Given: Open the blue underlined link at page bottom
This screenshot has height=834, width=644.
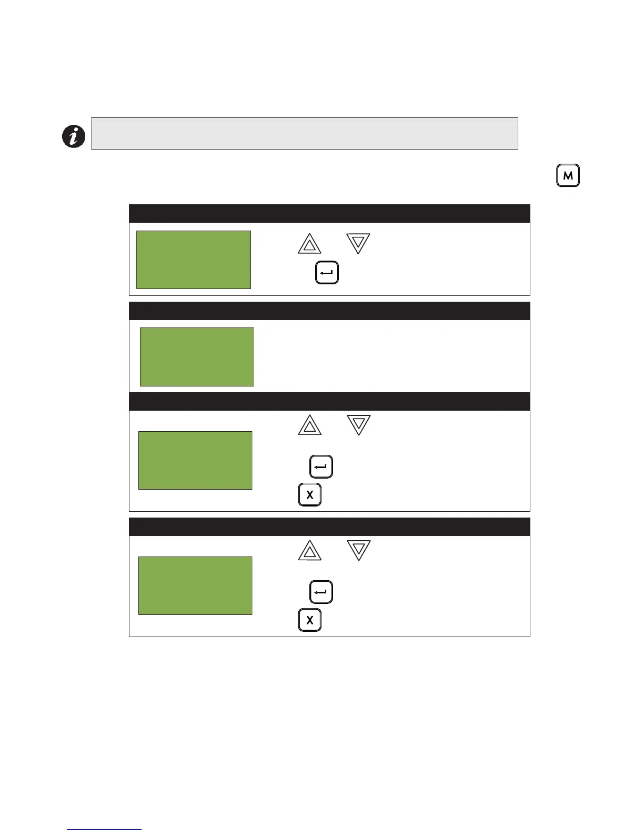Looking at the screenshot, I should click(104, 830).
